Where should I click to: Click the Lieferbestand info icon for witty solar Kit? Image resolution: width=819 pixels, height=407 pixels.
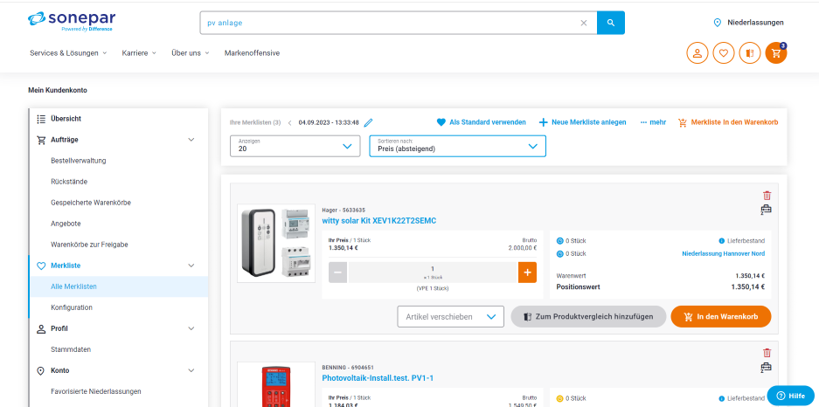pos(722,241)
